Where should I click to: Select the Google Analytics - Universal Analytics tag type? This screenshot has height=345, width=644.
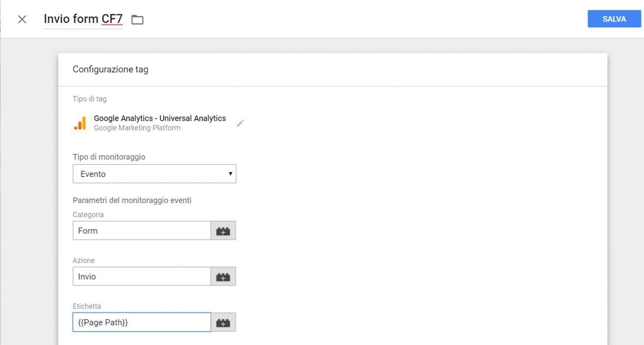coord(160,118)
